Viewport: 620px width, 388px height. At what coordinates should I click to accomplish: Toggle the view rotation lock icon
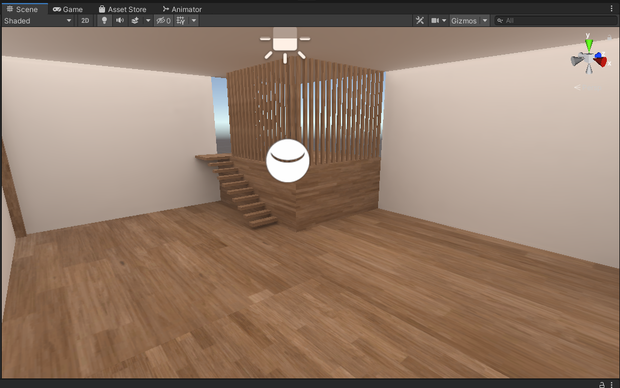609,37
